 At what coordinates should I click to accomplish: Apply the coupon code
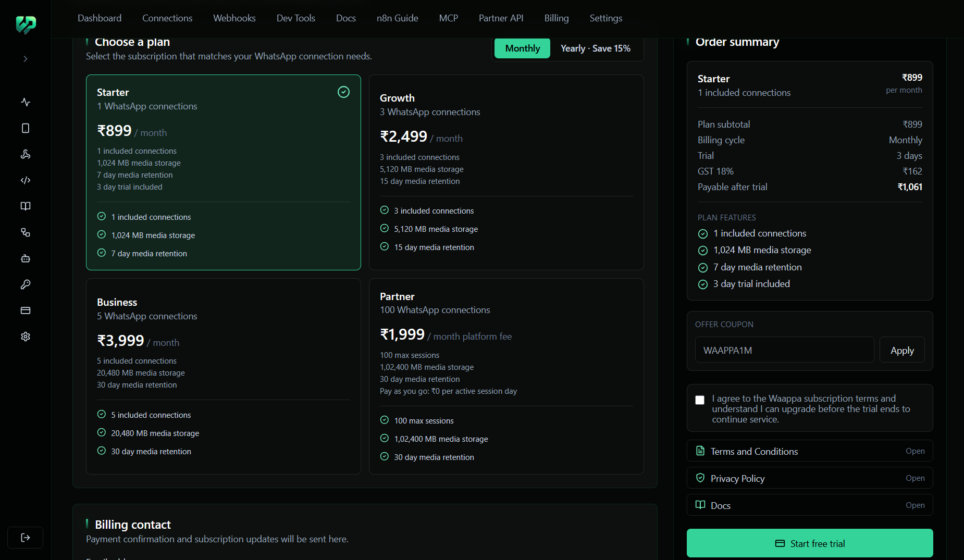902,350
